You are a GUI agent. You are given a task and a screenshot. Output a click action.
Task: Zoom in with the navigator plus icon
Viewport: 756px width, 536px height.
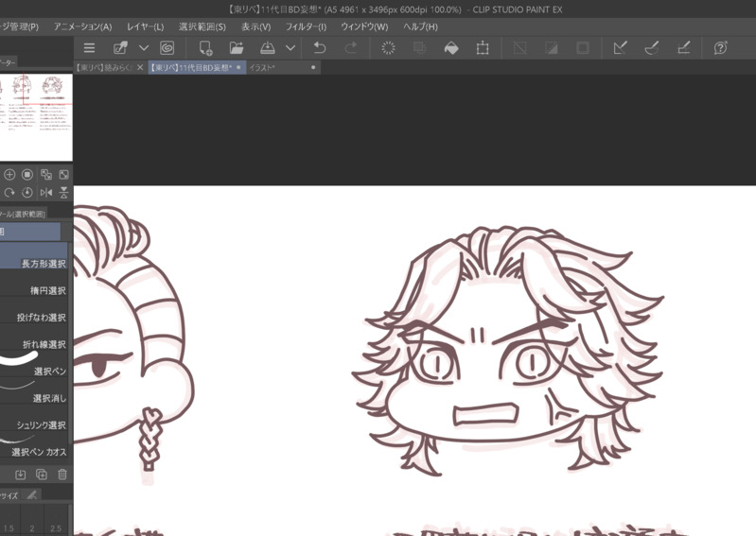tap(9, 174)
